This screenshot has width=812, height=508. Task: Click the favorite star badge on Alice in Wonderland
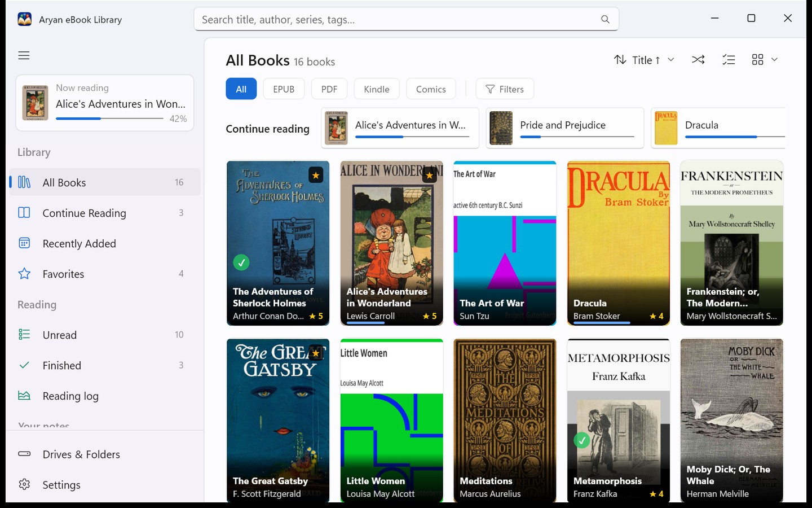(430, 175)
